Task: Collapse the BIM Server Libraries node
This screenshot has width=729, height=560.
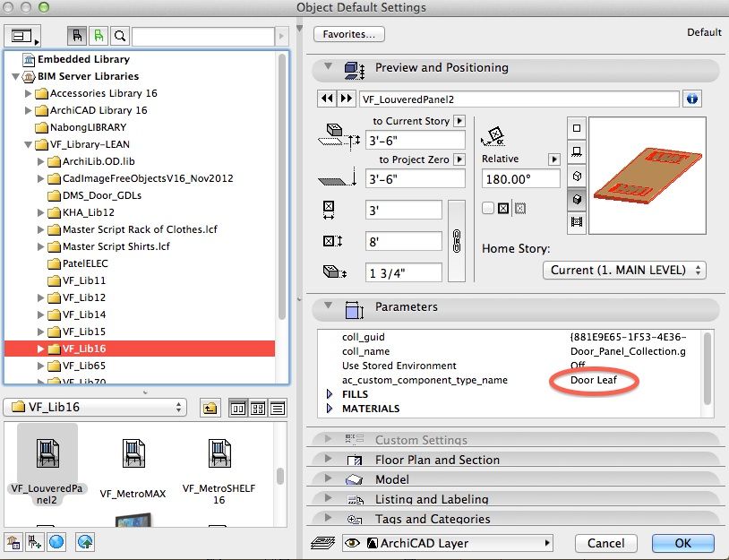Action: (x=15, y=76)
